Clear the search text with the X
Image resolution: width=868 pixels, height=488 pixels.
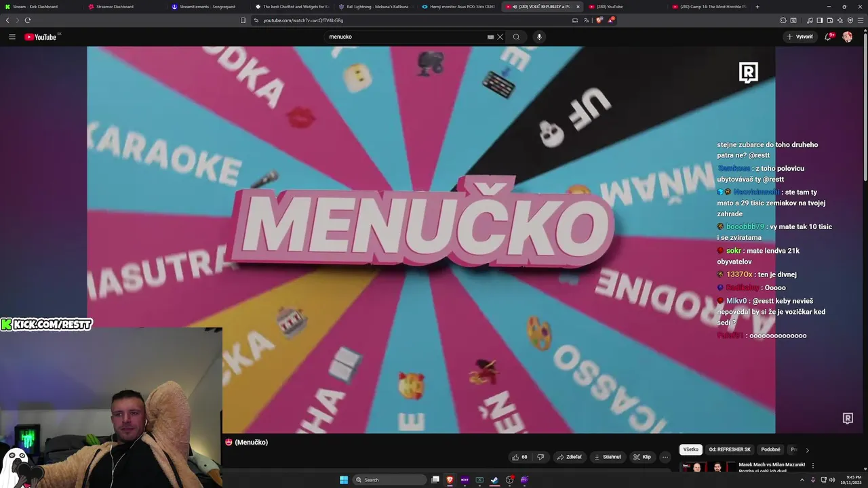pos(500,37)
